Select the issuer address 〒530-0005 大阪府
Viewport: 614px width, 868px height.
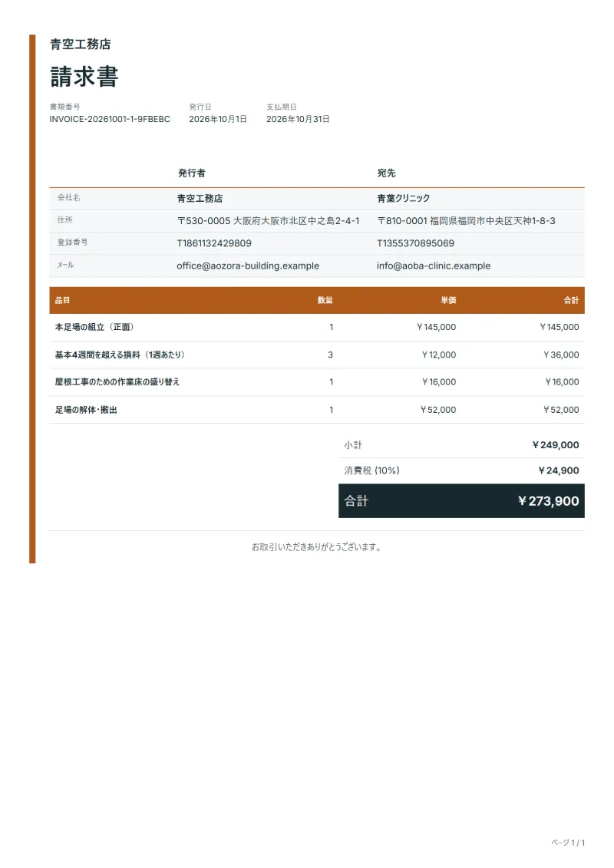[268, 221]
